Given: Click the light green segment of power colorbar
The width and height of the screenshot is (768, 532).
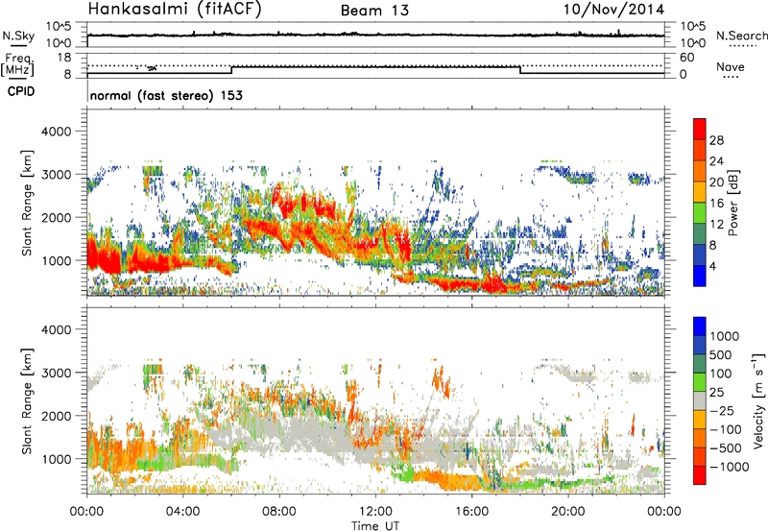Looking at the screenshot, I should point(700,213).
